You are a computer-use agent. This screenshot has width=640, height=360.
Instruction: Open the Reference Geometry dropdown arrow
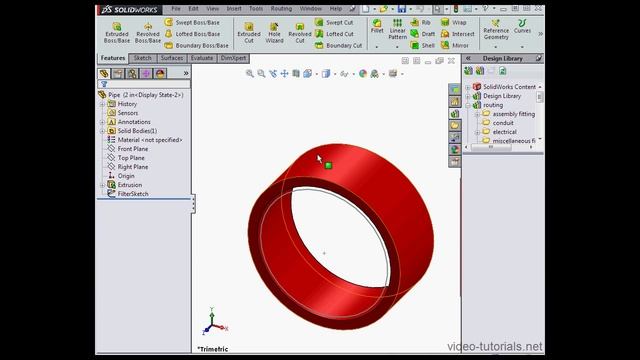(x=496, y=47)
